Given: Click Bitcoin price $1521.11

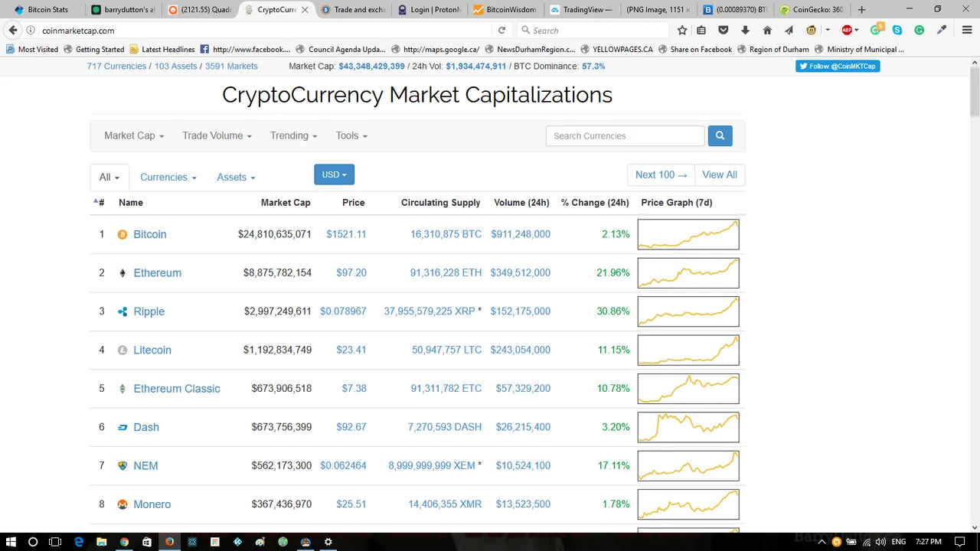Looking at the screenshot, I should pyautogui.click(x=346, y=234).
